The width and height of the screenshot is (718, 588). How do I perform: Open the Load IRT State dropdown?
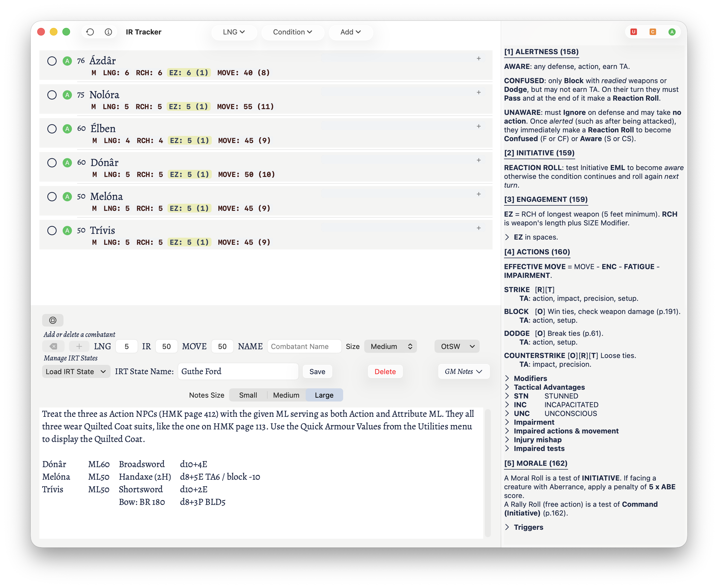click(x=76, y=372)
